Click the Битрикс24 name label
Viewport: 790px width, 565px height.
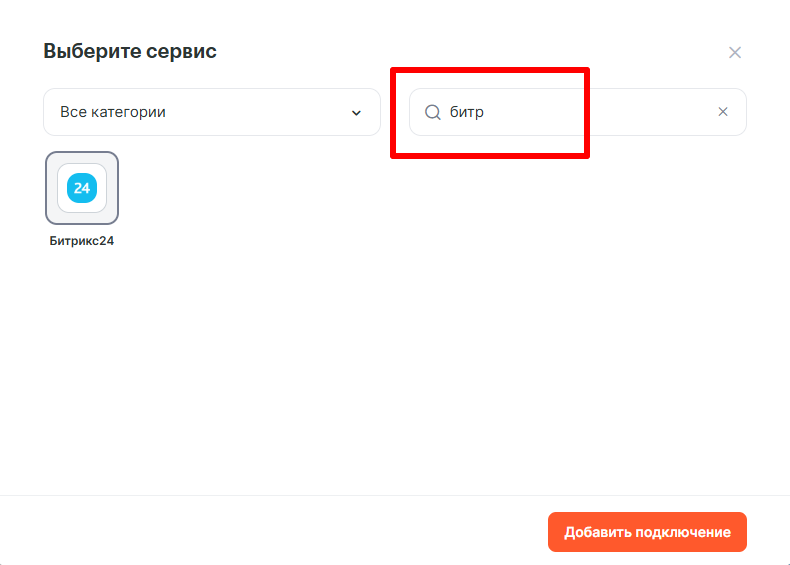click(x=82, y=240)
